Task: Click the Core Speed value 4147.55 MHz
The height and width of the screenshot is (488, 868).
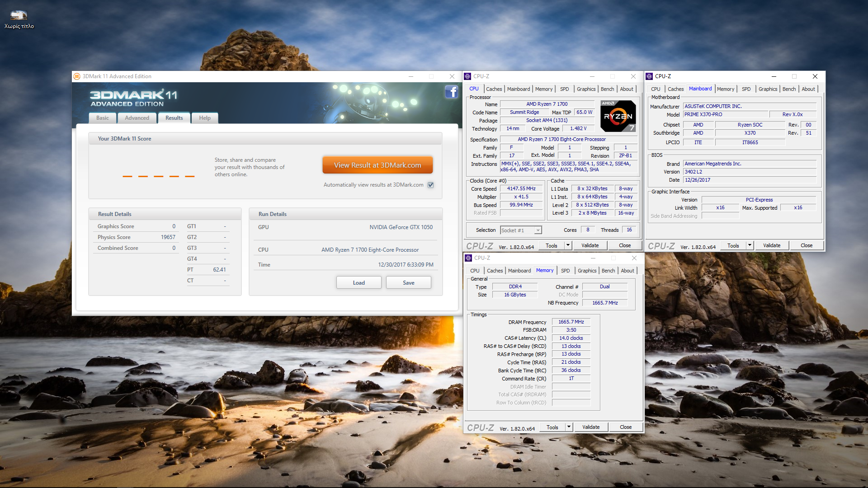Action: coord(521,189)
